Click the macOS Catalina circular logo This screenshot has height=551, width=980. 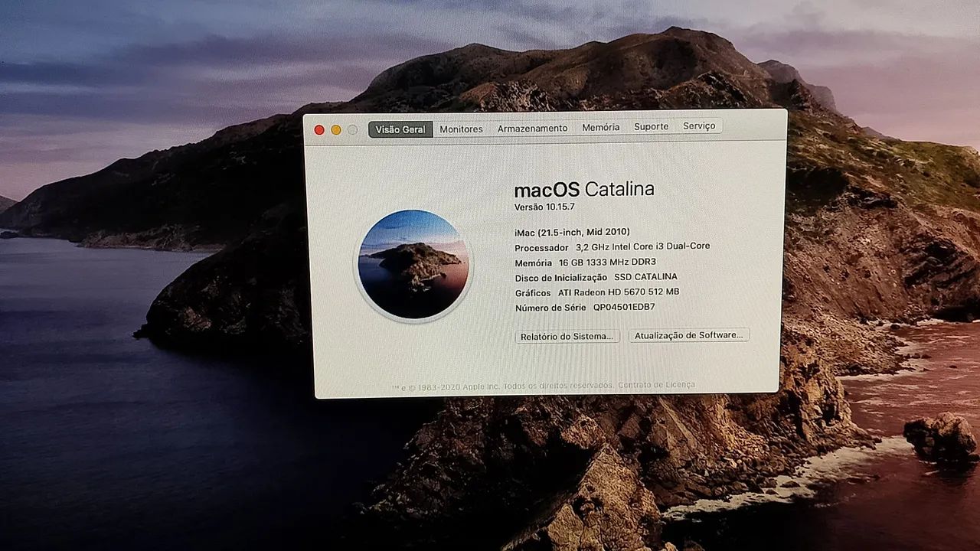[x=414, y=265]
